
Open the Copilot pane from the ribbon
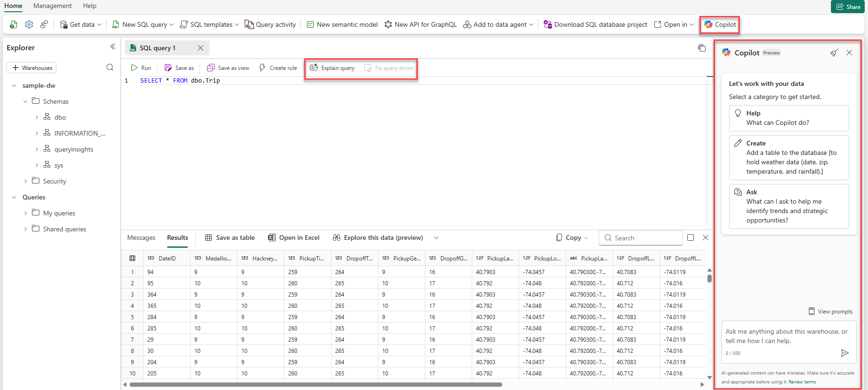(720, 24)
